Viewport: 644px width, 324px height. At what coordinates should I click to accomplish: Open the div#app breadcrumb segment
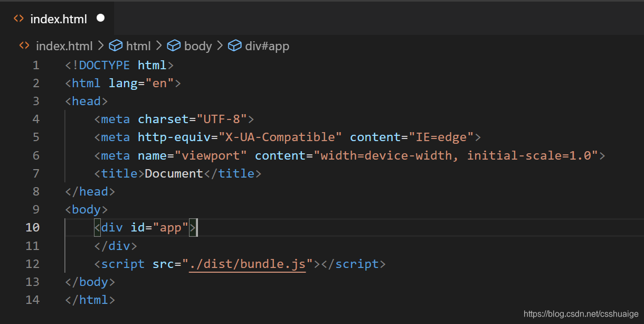pos(267,46)
